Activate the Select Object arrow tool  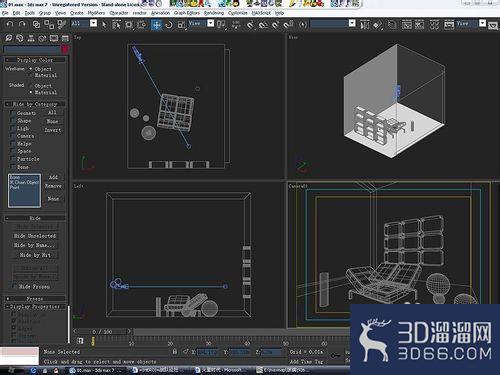click(104, 24)
